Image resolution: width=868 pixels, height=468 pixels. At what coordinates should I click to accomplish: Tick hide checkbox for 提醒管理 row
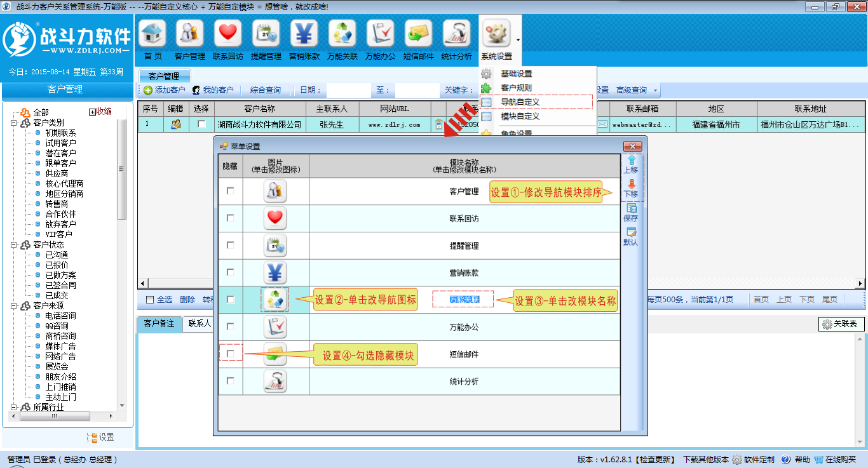[x=230, y=245]
